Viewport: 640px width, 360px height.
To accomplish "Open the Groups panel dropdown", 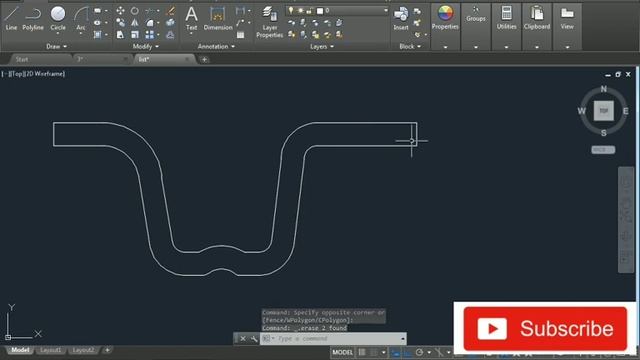I will pyautogui.click(x=476, y=47).
